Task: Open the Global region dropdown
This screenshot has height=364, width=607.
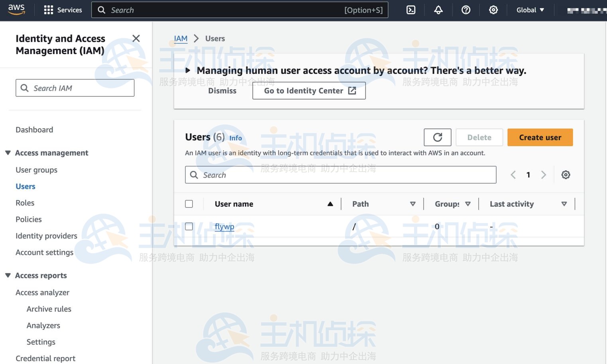Action: [x=530, y=10]
